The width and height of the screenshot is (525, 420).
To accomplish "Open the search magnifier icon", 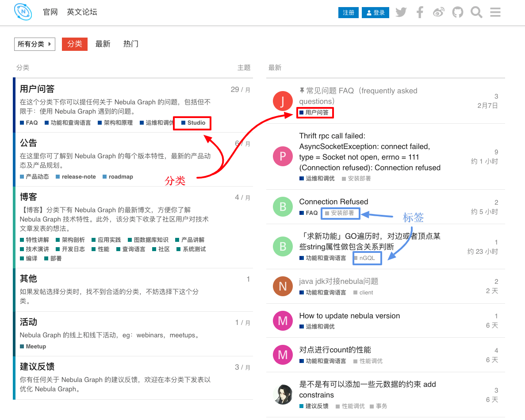I will coord(476,12).
